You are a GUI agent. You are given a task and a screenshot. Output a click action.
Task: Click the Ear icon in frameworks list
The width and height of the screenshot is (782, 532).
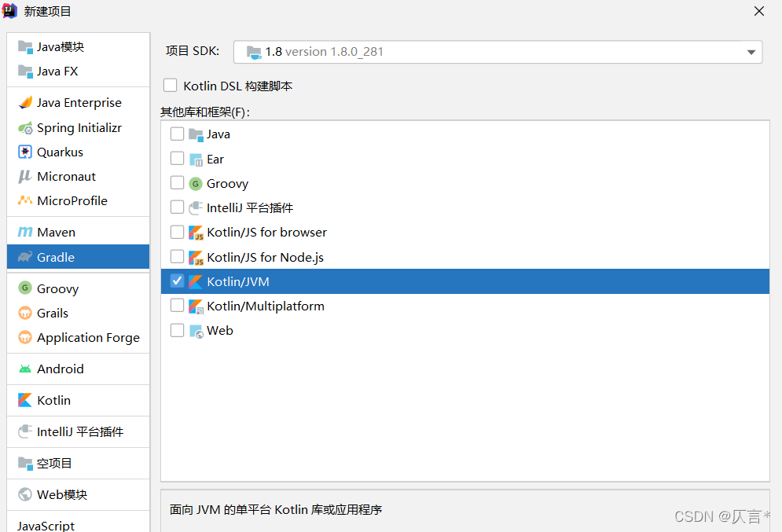click(x=196, y=160)
